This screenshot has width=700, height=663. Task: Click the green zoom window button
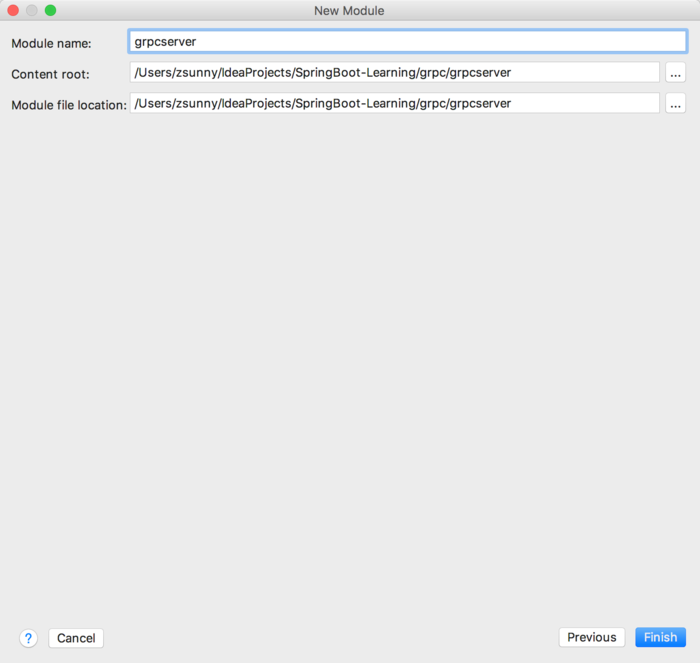[50, 10]
